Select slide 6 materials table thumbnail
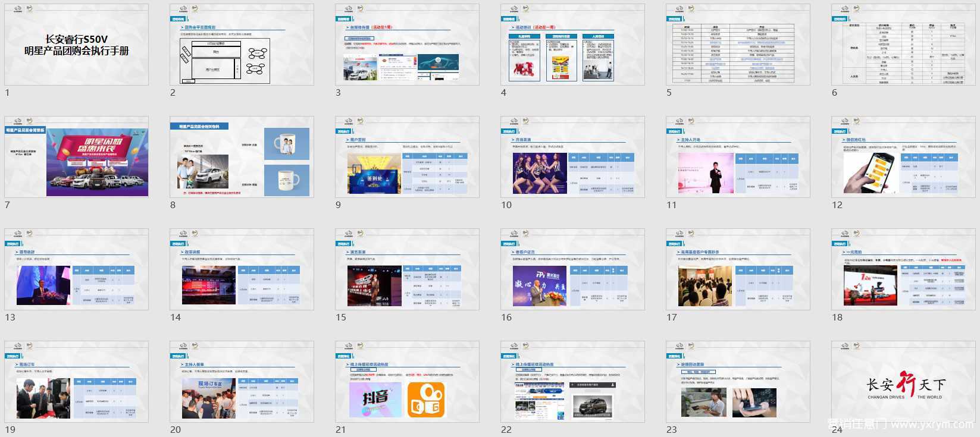 pos(903,45)
